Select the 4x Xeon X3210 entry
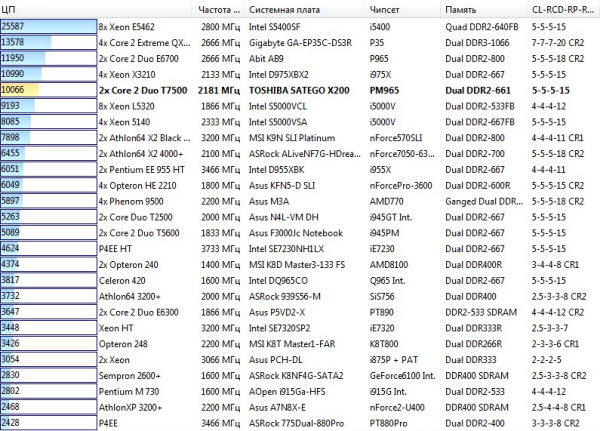This screenshot has width=600, height=431. [127, 75]
